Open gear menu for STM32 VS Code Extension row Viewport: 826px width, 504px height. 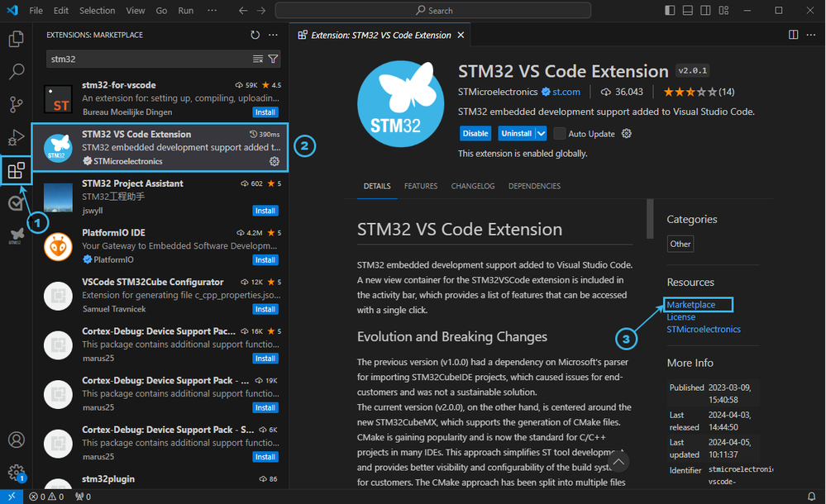click(x=275, y=161)
